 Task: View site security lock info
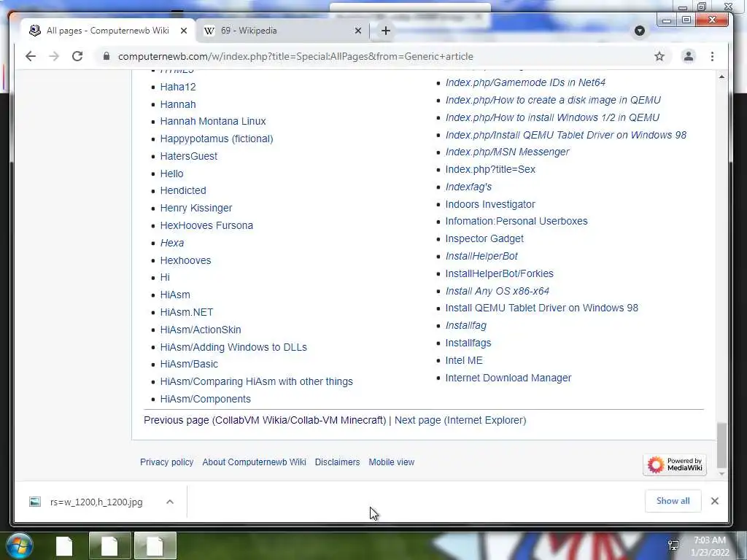(x=107, y=56)
